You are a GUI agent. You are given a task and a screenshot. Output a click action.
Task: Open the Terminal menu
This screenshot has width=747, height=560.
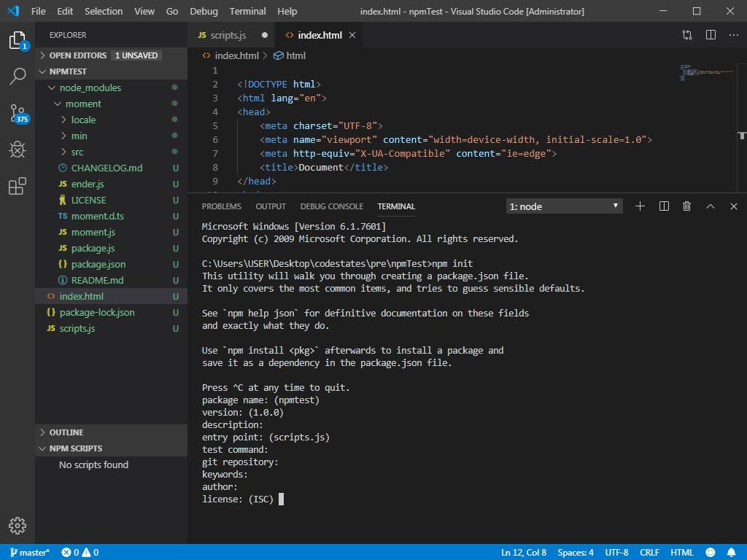point(247,11)
